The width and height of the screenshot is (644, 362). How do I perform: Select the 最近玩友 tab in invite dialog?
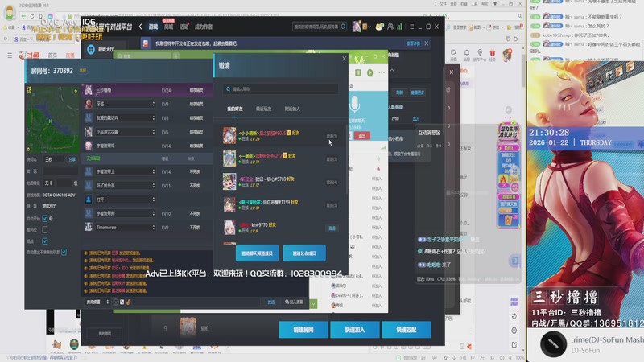(264, 109)
